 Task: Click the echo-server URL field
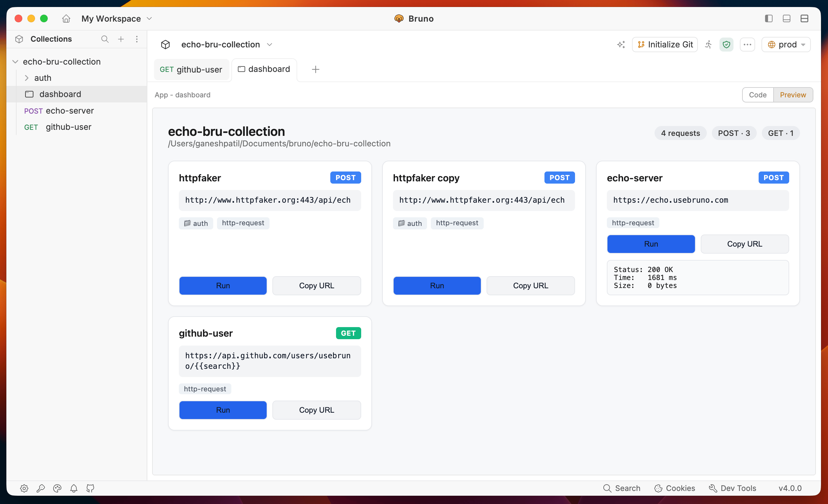(x=698, y=200)
